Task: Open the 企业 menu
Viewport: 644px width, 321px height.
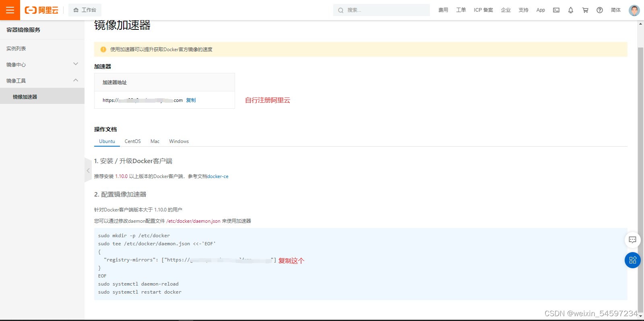Action: (x=506, y=10)
